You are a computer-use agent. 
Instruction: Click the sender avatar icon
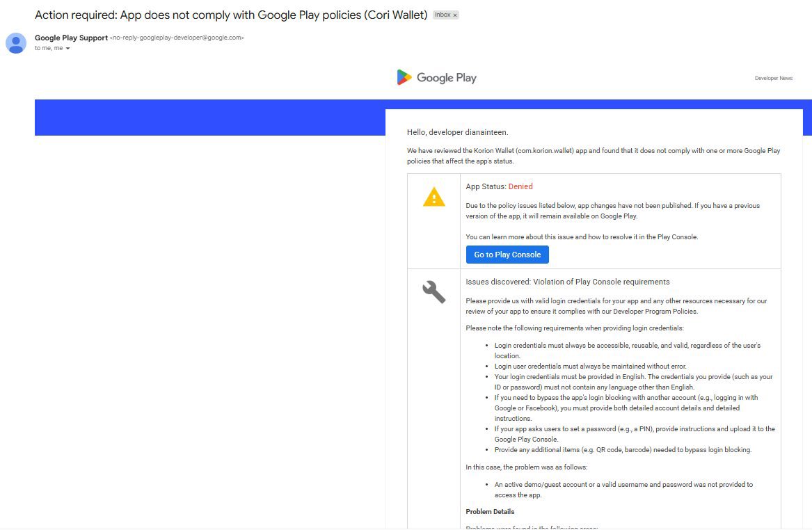[x=16, y=44]
